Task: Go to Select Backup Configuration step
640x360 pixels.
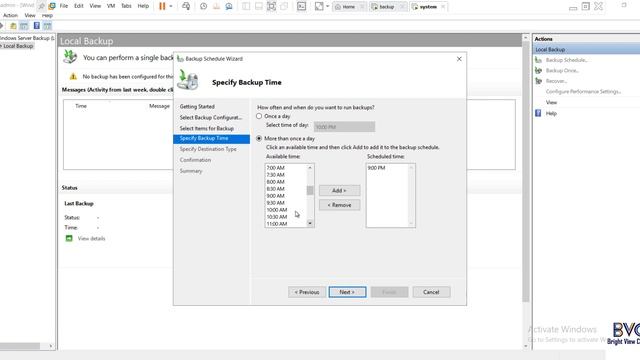Action: click(211, 118)
